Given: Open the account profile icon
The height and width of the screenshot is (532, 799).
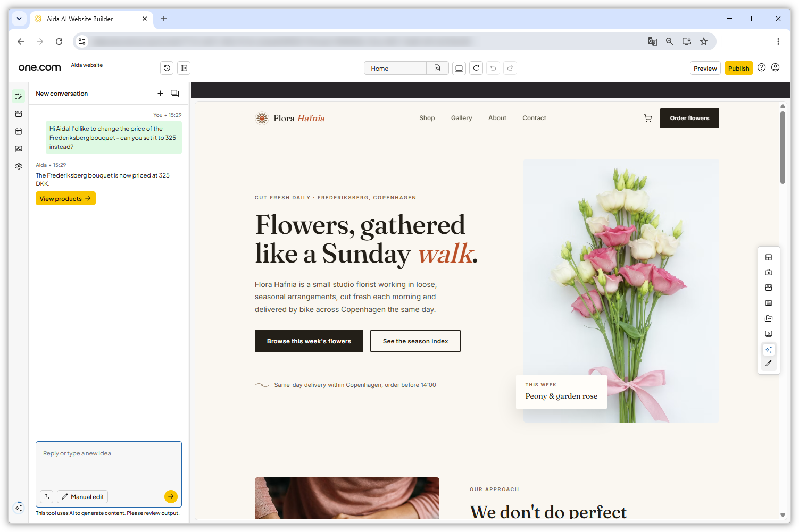Looking at the screenshot, I should click(776, 67).
